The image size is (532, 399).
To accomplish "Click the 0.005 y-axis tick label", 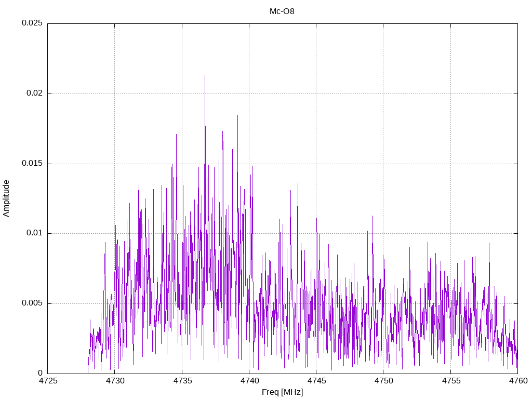I will tap(32, 303).
